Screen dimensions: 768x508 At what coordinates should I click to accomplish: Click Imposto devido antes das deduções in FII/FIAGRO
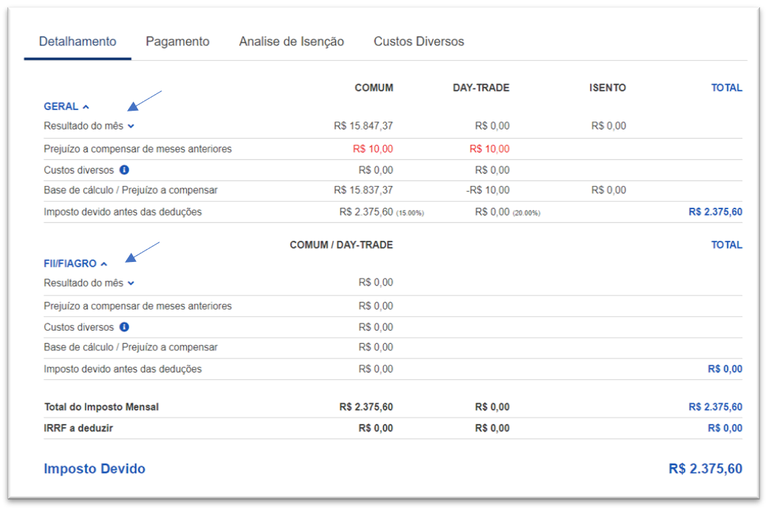tap(122, 369)
